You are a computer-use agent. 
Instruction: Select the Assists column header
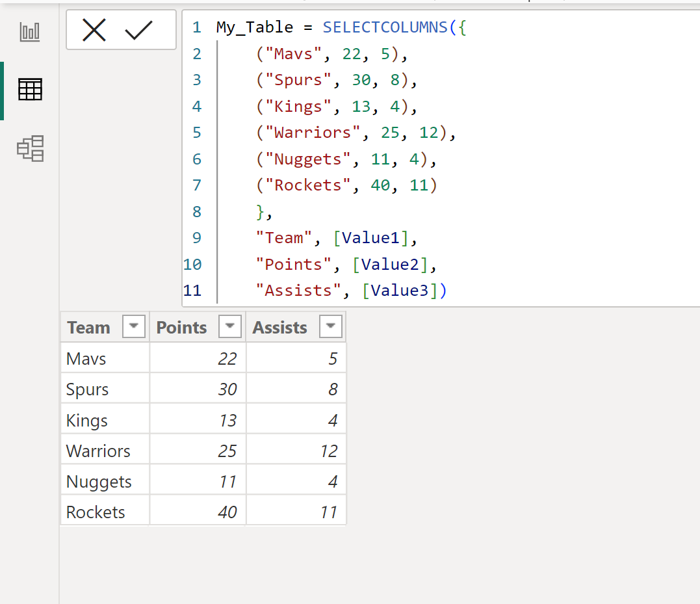(279, 326)
